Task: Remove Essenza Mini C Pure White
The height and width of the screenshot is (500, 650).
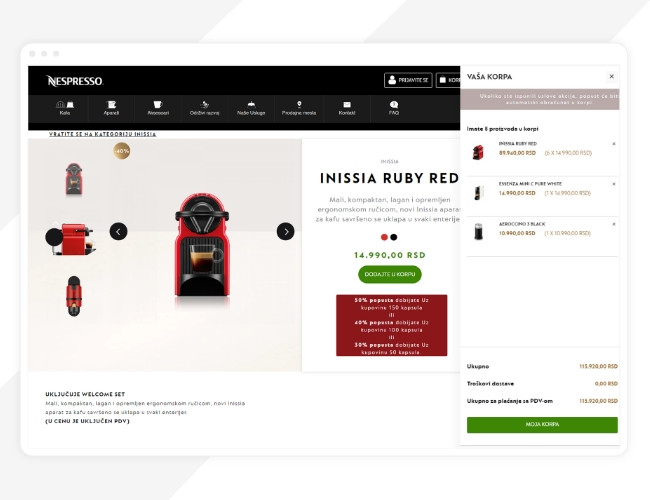Action: [614, 184]
